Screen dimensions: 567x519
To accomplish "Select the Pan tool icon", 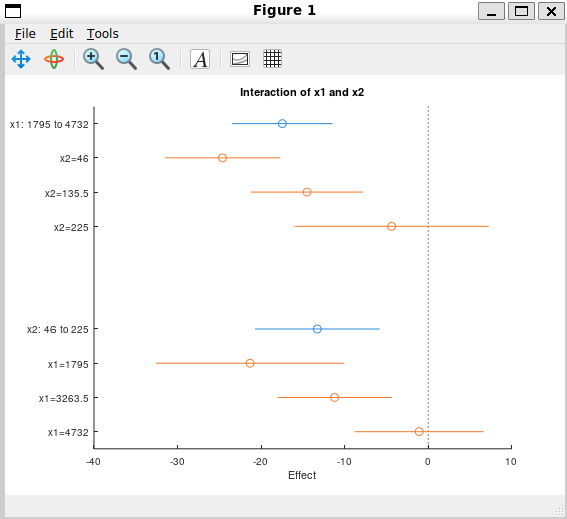I will coord(21,59).
